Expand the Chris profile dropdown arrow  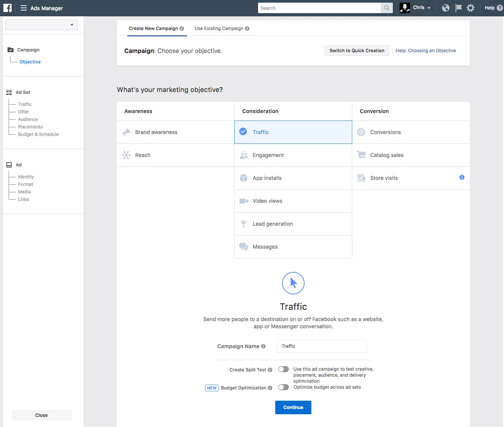[429, 8]
